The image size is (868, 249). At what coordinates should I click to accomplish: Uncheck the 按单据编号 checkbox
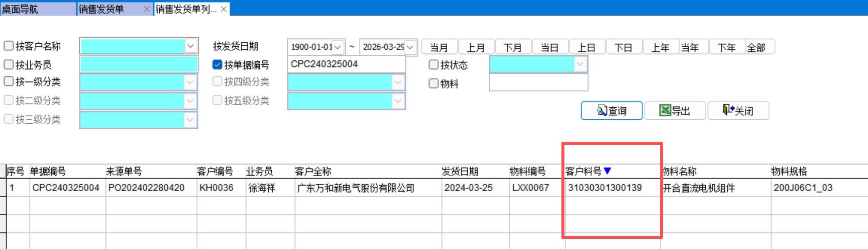pos(218,64)
